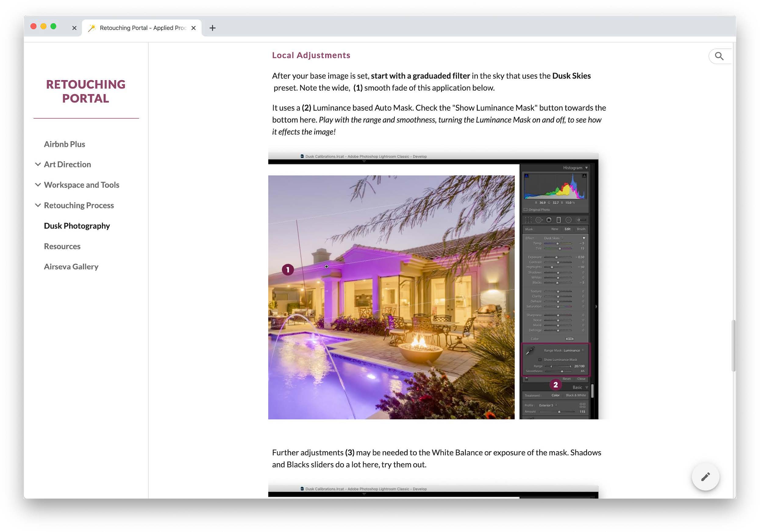Check the Original Photo box

526,209
